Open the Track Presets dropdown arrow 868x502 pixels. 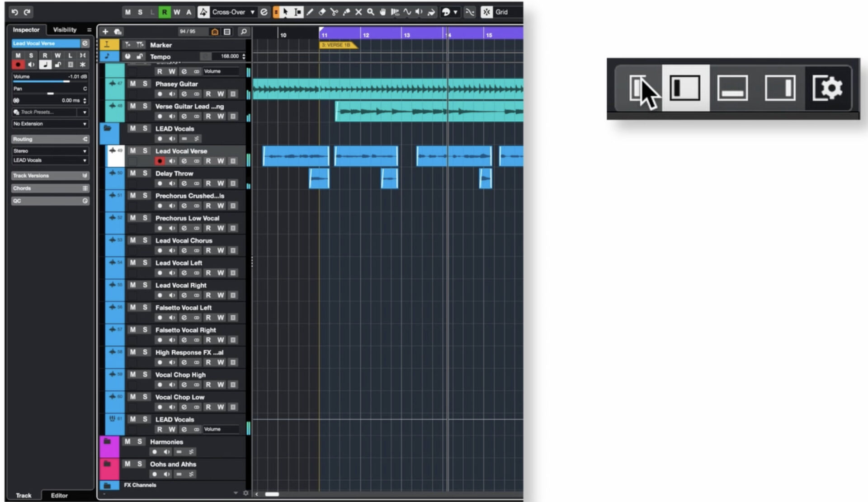[x=85, y=112]
